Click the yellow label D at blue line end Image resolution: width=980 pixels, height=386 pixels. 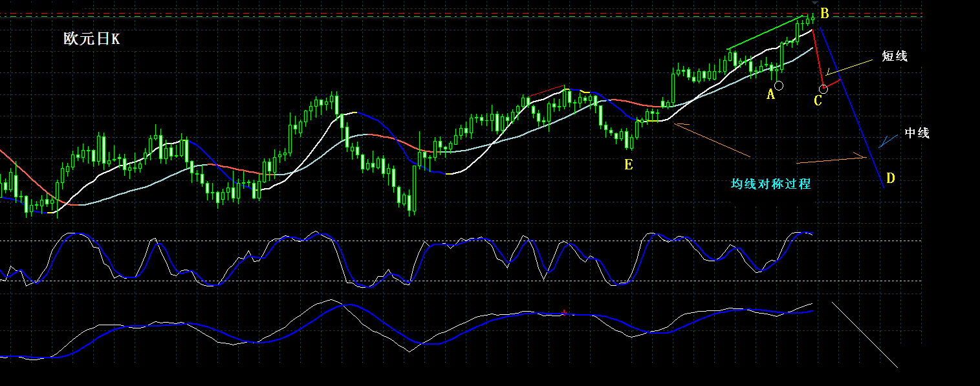890,178
